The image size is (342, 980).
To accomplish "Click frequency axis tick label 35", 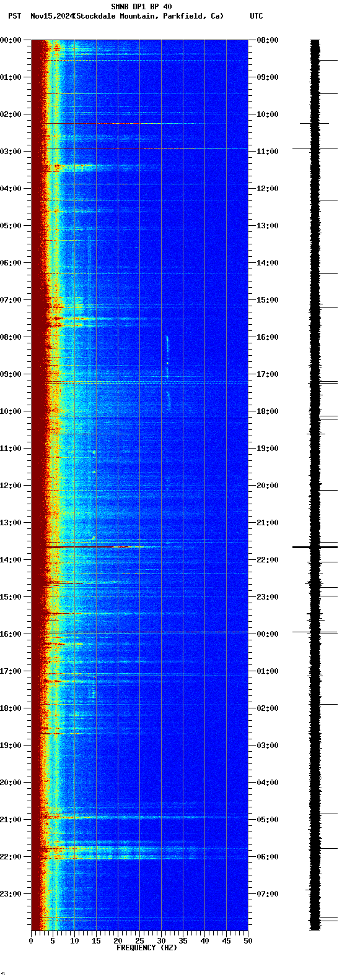I will [183, 941].
